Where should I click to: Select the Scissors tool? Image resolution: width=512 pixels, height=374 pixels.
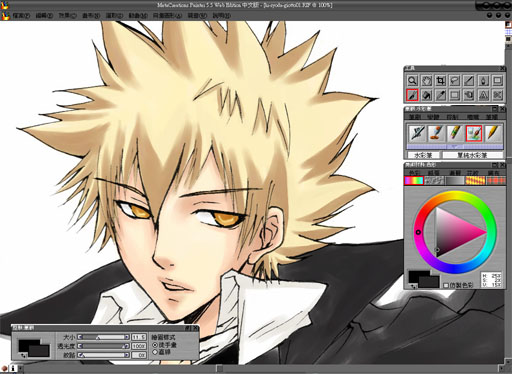[498, 95]
